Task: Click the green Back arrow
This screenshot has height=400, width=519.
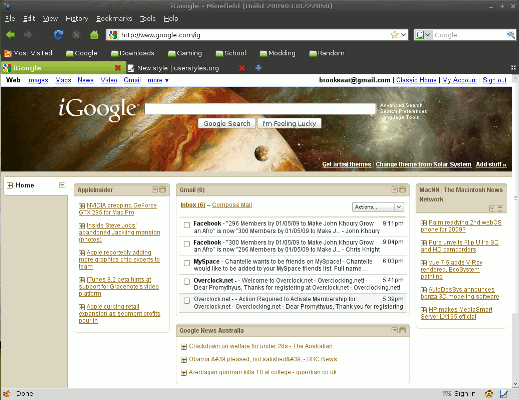Action: click(x=11, y=34)
